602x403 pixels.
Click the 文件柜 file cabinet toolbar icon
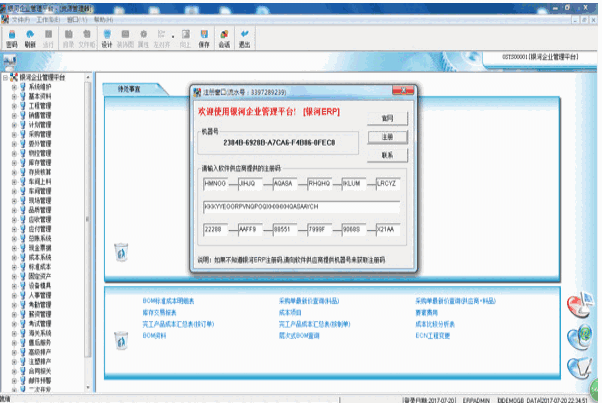(x=87, y=39)
